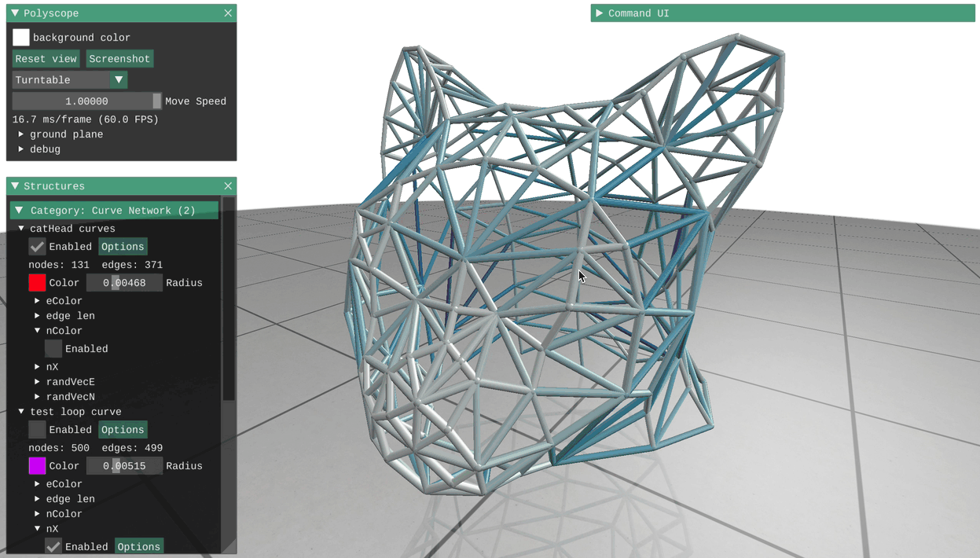Expand the debug section
Image resolution: width=980 pixels, height=558 pixels.
tap(21, 149)
